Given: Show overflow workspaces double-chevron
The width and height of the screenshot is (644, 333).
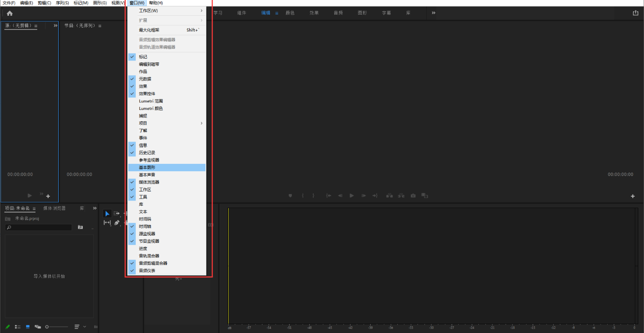Looking at the screenshot, I should [433, 13].
